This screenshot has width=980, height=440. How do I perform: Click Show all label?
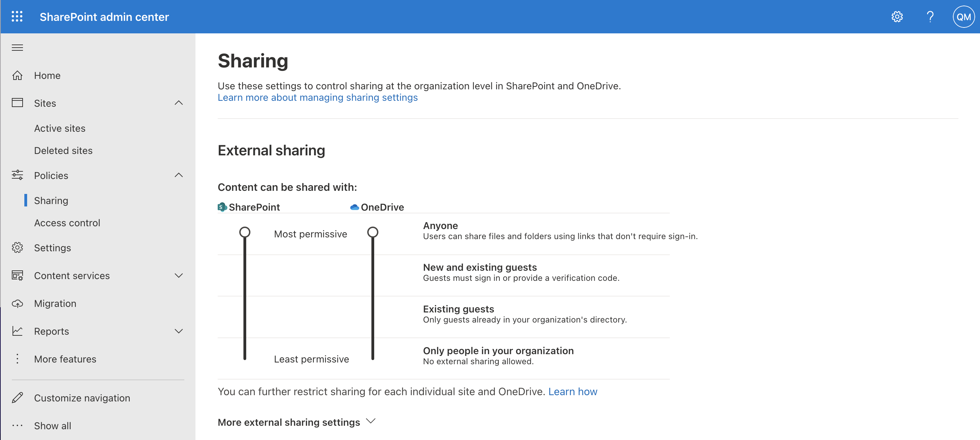(53, 425)
